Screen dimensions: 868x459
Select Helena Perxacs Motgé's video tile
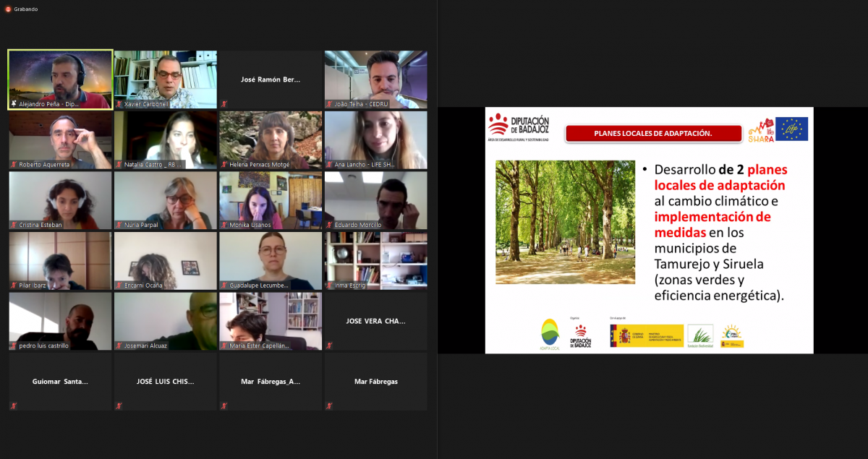[271, 139]
